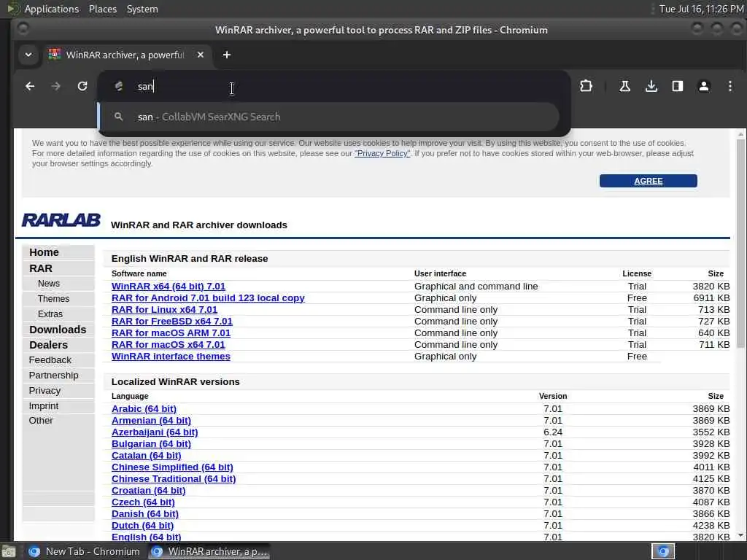Open Dealers in the sidebar

(x=48, y=345)
